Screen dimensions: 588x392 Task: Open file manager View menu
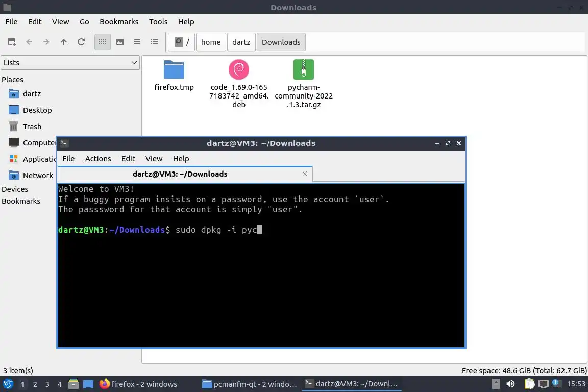pos(60,22)
